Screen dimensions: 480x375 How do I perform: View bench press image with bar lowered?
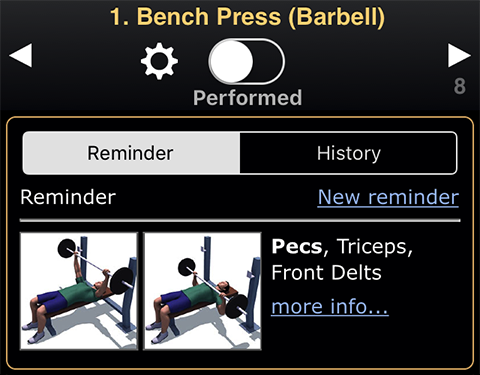[202, 291]
